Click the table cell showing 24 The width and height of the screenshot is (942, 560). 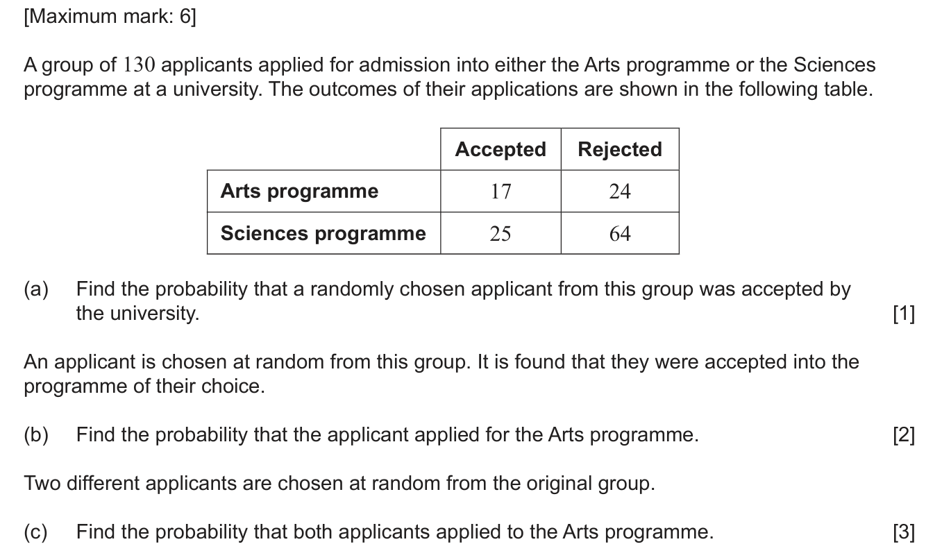(620, 192)
